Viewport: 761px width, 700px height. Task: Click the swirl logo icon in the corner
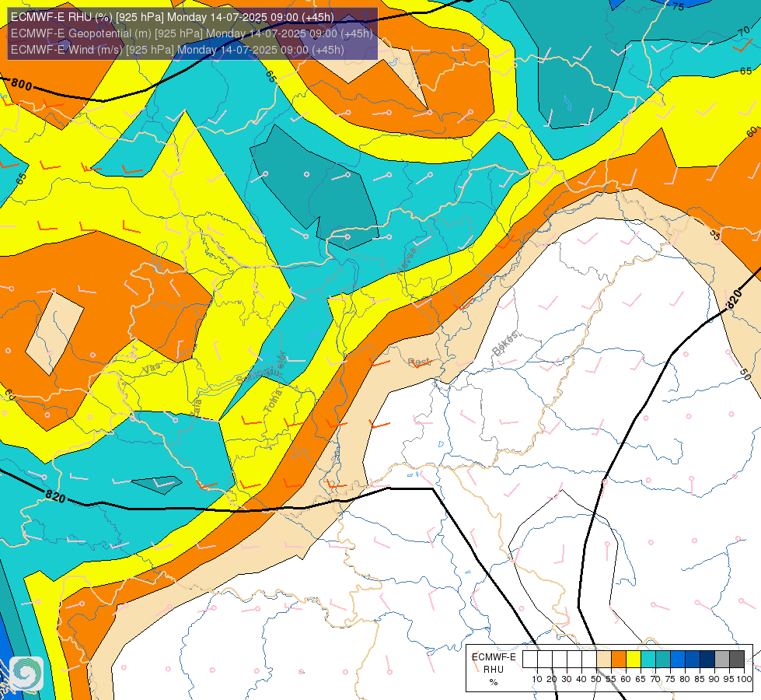point(26,674)
